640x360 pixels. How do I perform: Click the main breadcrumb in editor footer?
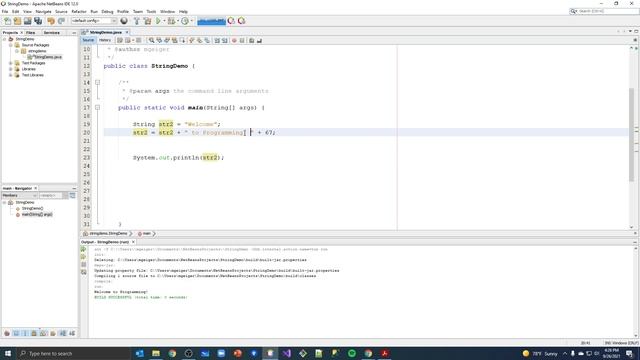tap(146, 233)
